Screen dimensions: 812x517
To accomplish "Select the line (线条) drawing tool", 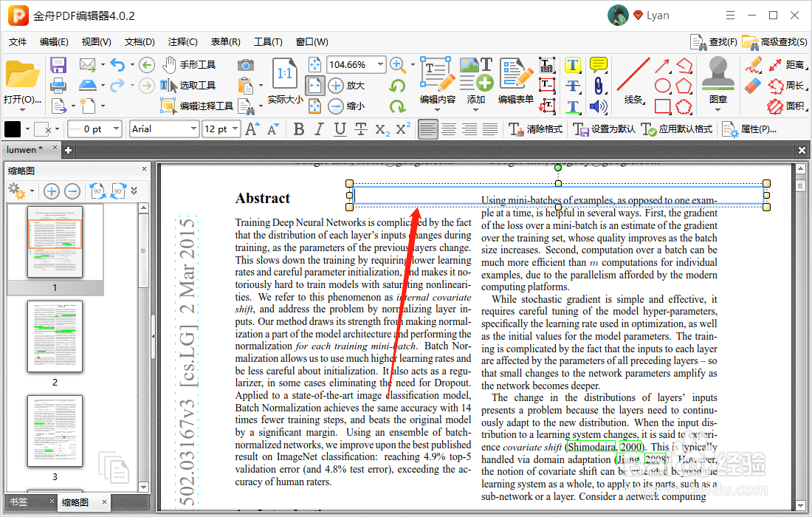I will tap(633, 81).
